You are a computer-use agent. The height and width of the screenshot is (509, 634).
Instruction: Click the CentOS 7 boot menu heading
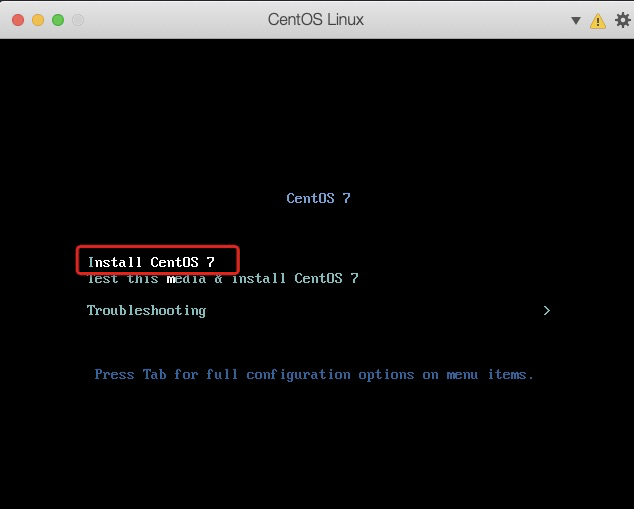(x=319, y=198)
